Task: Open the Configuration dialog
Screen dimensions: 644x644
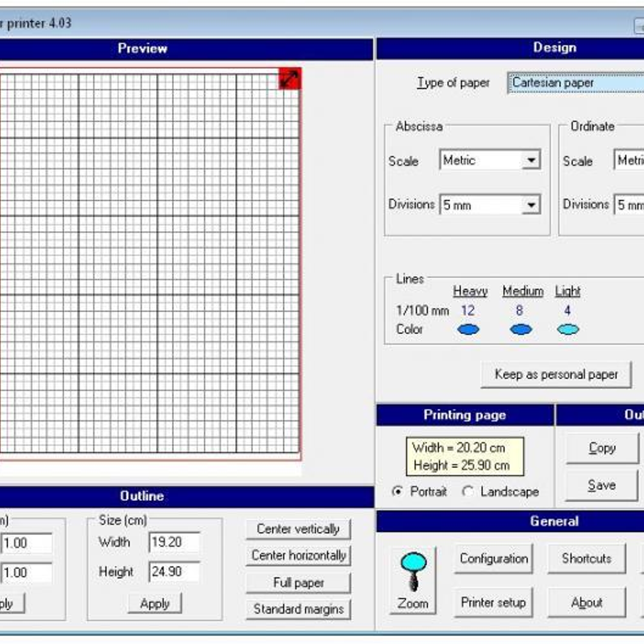Action: [x=493, y=559]
